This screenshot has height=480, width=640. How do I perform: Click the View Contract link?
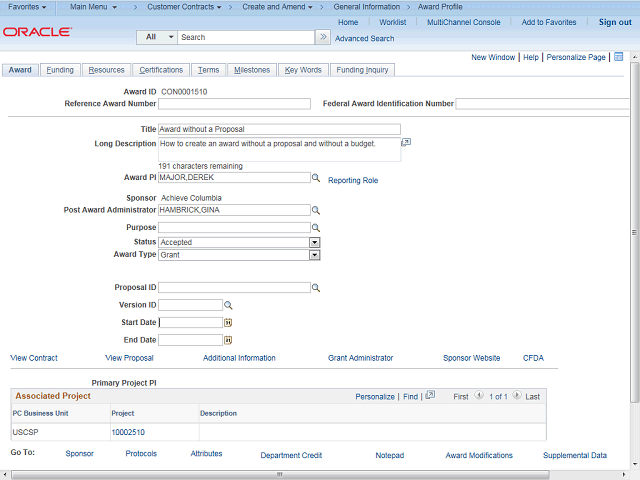pyautogui.click(x=34, y=358)
